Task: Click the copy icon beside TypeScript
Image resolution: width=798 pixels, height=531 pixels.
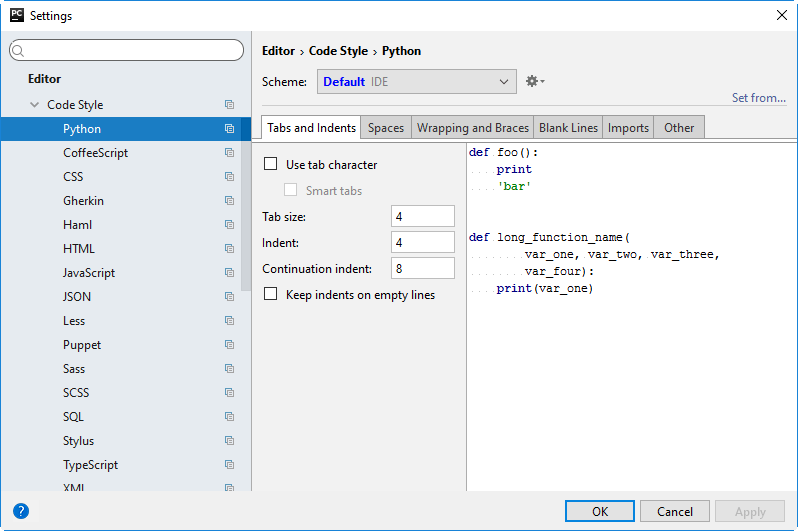Action: coord(229,465)
